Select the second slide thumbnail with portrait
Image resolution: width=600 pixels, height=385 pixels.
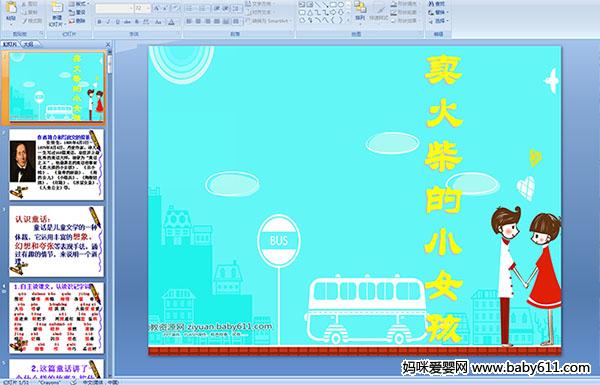[56, 165]
